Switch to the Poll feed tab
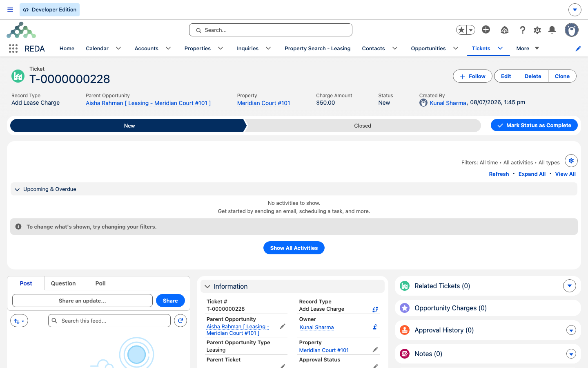Viewport: 588px width, 368px height. [100, 283]
